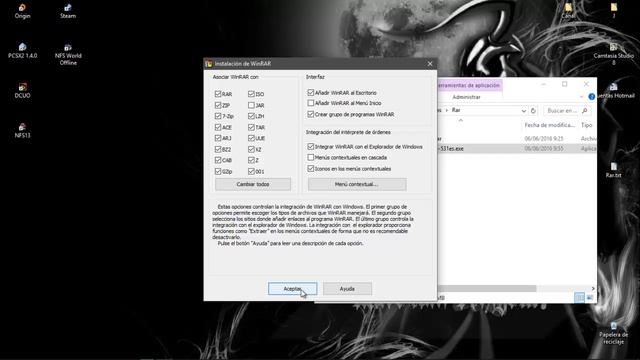Select the Camtasia Studio 8 icon

point(613,54)
